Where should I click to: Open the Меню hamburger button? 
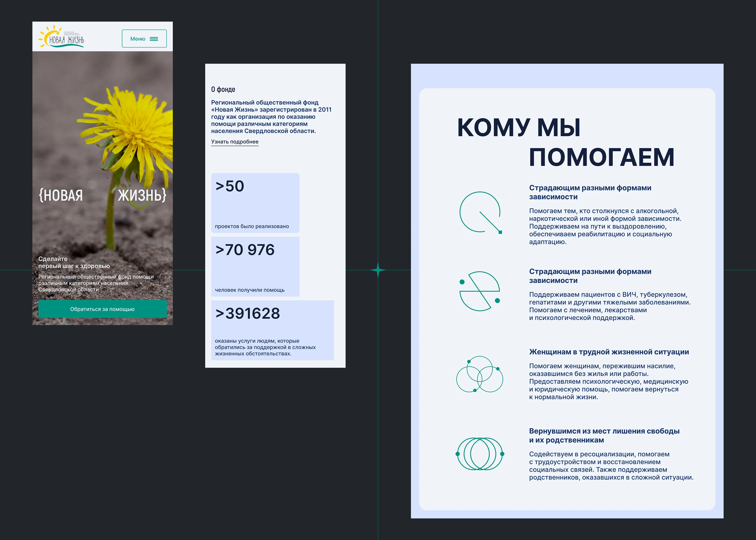pos(144,39)
